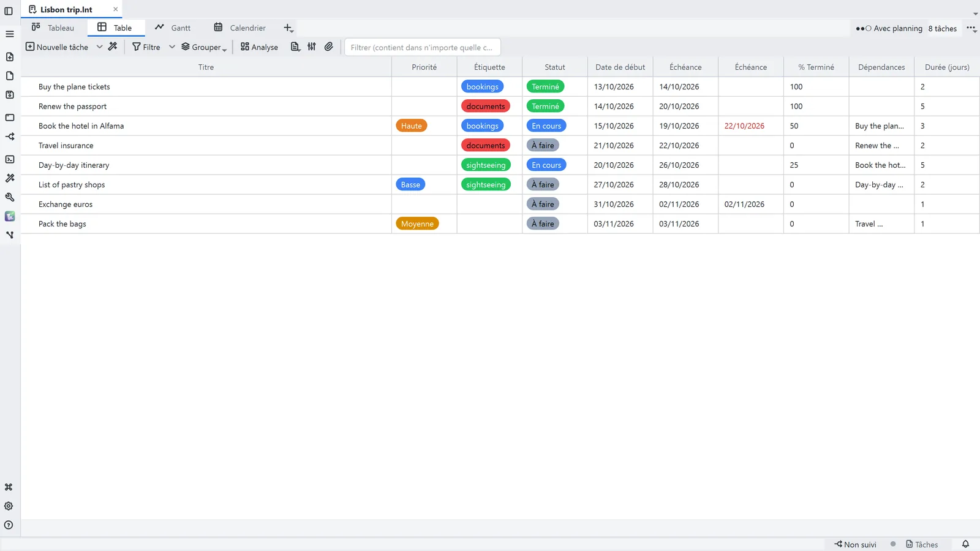This screenshot has width=980, height=551.
Task: Open the wrench tools icon in sidebar
Action: pos(10,197)
